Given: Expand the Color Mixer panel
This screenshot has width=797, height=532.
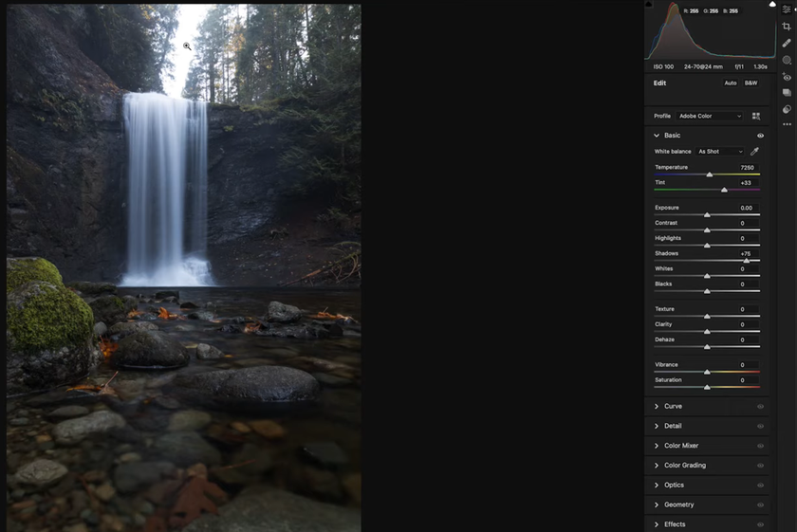Looking at the screenshot, I should (x=657, y=446).
